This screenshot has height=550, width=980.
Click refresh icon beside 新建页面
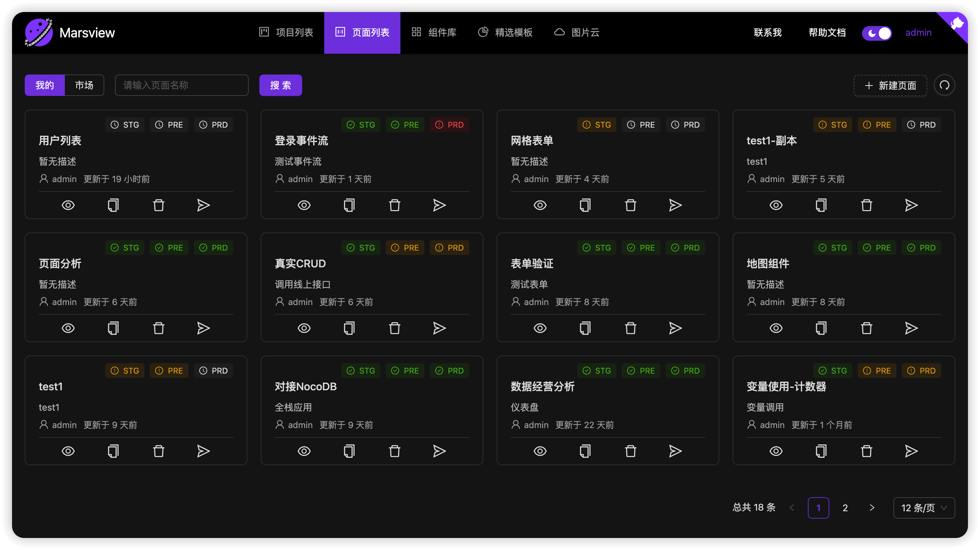tap(944, 85)
